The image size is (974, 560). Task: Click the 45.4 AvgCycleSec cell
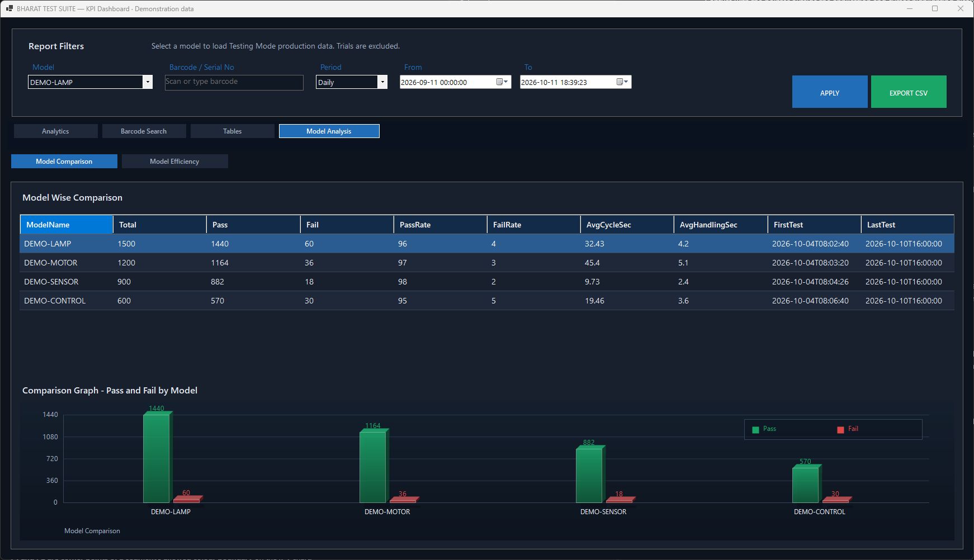627,263
